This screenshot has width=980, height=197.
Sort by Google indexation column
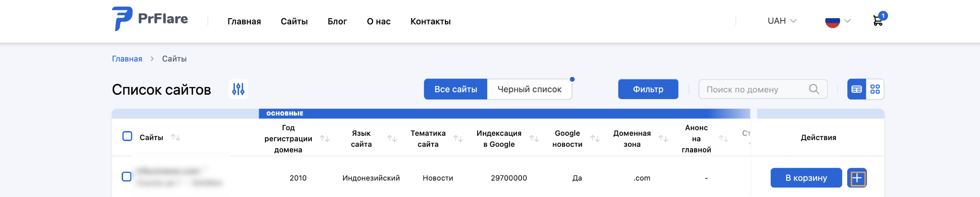coord(534,139)
